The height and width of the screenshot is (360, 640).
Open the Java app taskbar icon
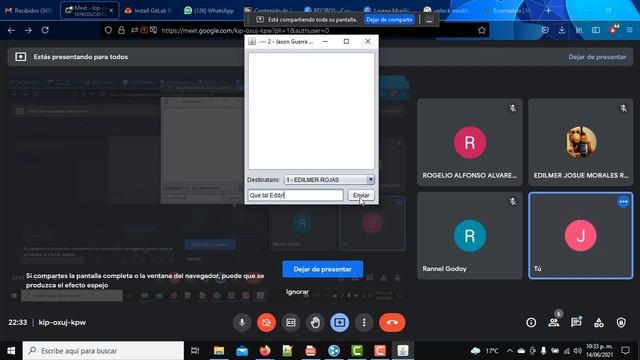pos(403,351)
